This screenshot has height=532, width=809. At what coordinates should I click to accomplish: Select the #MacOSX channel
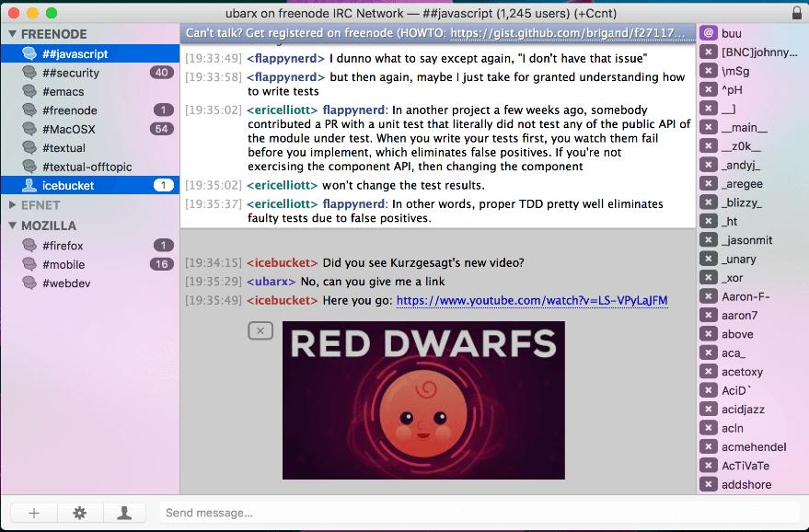point(90,129)
